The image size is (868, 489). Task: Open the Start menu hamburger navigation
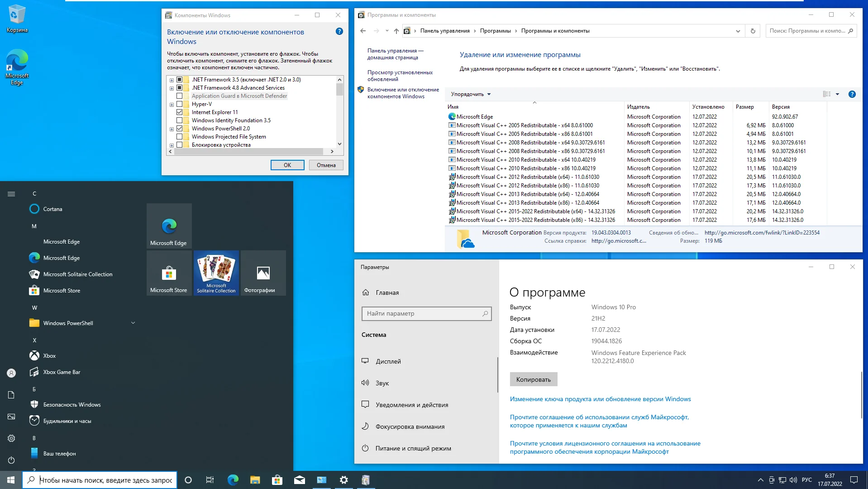11,194
